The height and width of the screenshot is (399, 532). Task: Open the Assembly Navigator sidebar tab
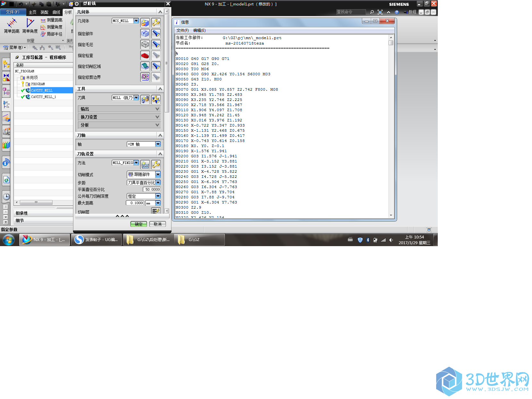point(6,64)
